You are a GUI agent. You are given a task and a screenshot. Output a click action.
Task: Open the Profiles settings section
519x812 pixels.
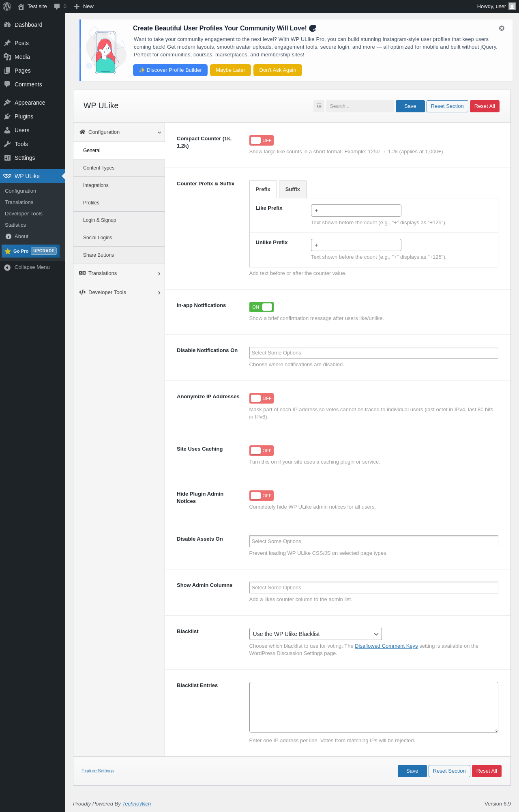[119, 203]
